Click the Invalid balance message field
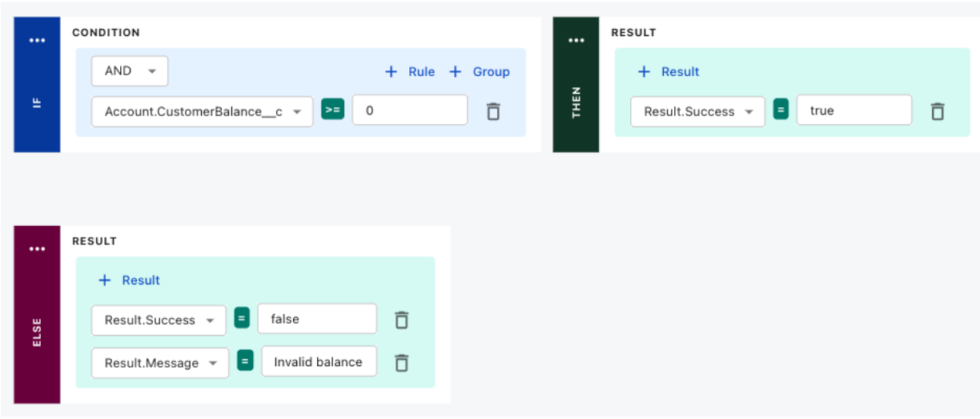The image size is (980, 419). point(319,362)
